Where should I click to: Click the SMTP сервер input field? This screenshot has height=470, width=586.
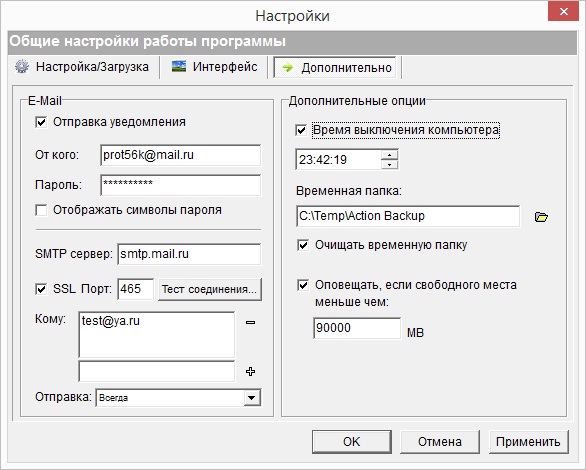point(189,254)
